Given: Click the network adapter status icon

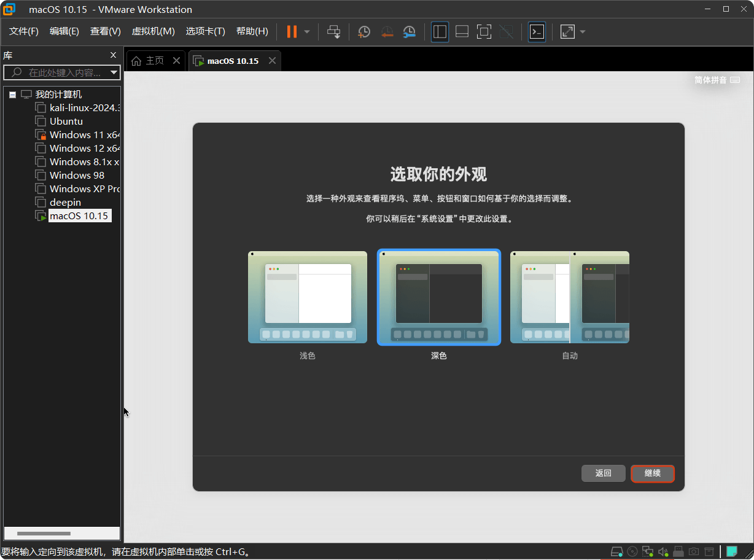Looking at the screenshot, I should click(x=648, y=551).
